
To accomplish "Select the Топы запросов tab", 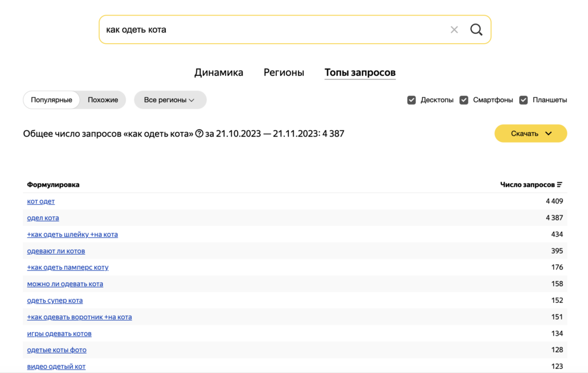I will [x=360, y=72].
